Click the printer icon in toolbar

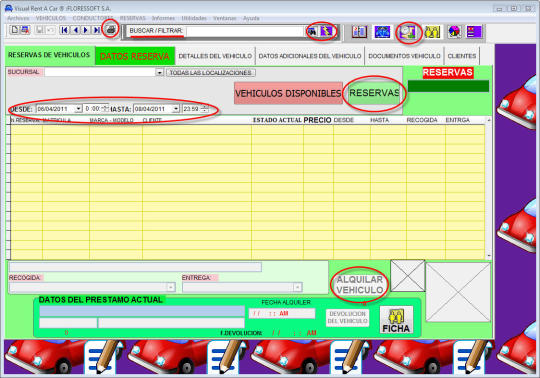point(111,30)
